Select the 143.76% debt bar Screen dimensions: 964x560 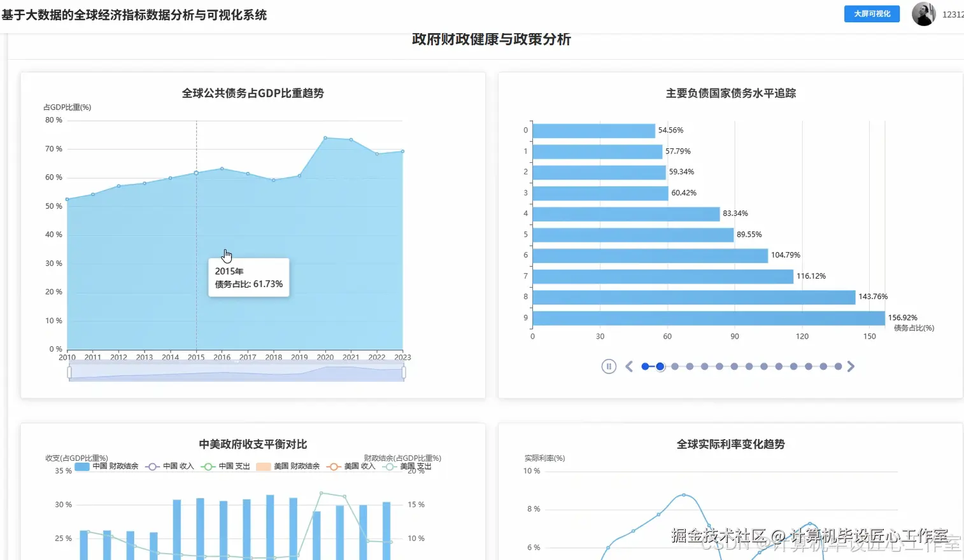(x=694, y=297)
